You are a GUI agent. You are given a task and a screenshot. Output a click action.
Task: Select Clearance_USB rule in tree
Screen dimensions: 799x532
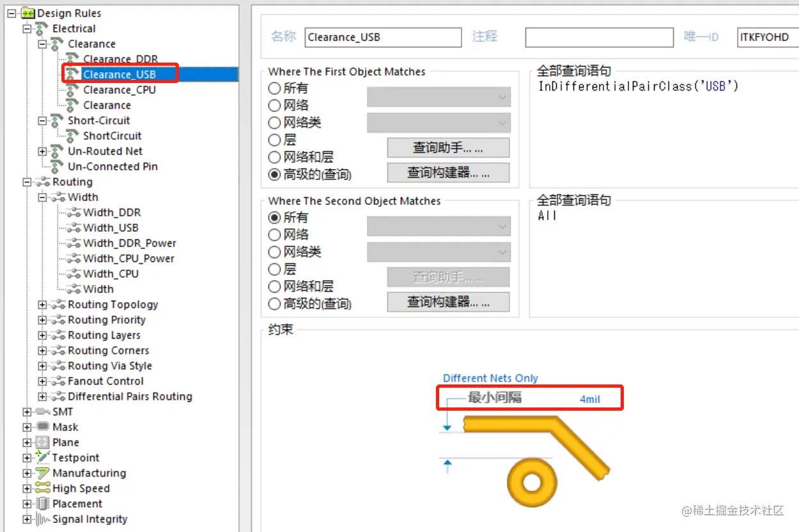[x=120, y=74]
